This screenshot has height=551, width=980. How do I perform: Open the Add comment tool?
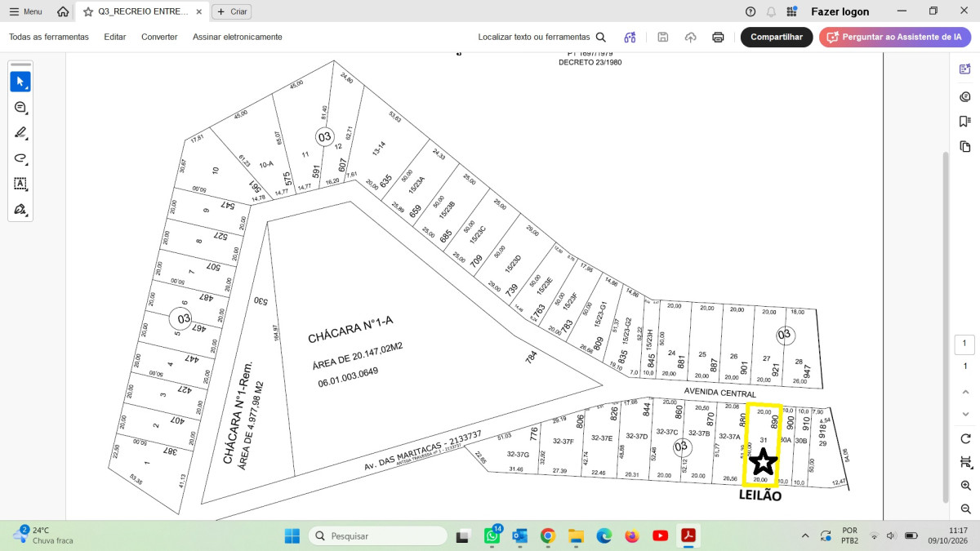tap(20, 108)
